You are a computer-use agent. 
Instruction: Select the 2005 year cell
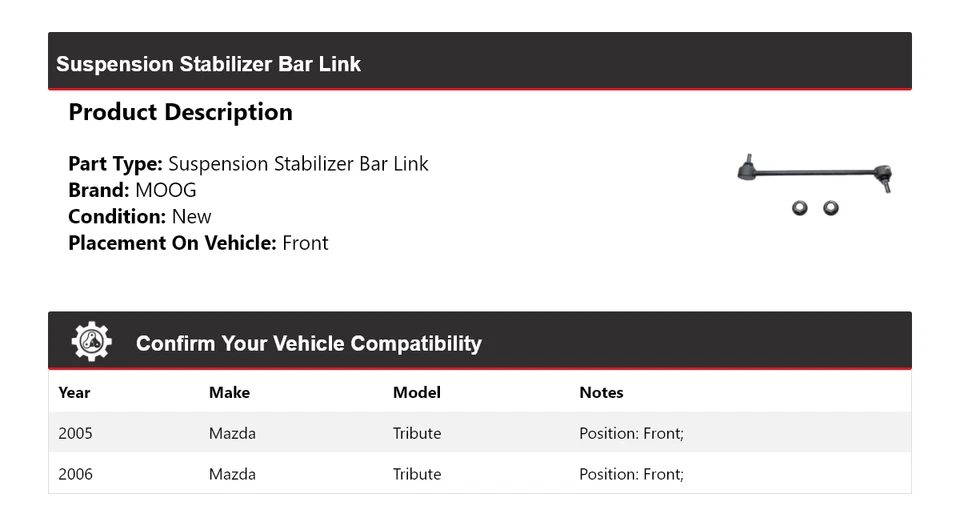pyautogui.click(x=75, y=433)
